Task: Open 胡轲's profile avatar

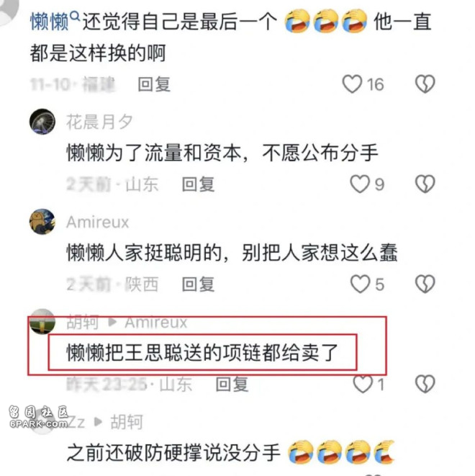Action: coord(42,321)
